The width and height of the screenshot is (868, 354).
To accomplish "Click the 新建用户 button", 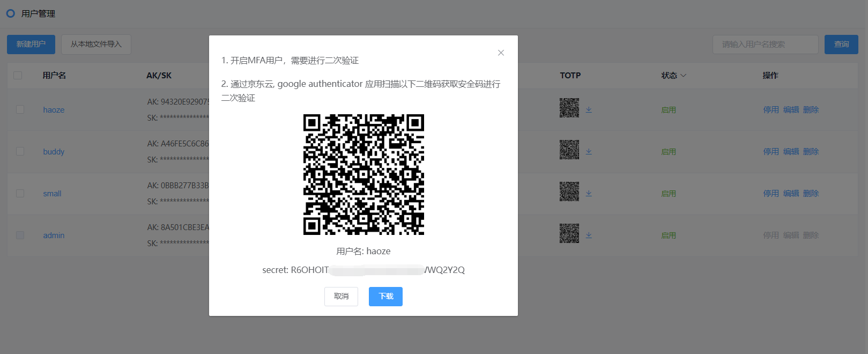I will 31,44.
